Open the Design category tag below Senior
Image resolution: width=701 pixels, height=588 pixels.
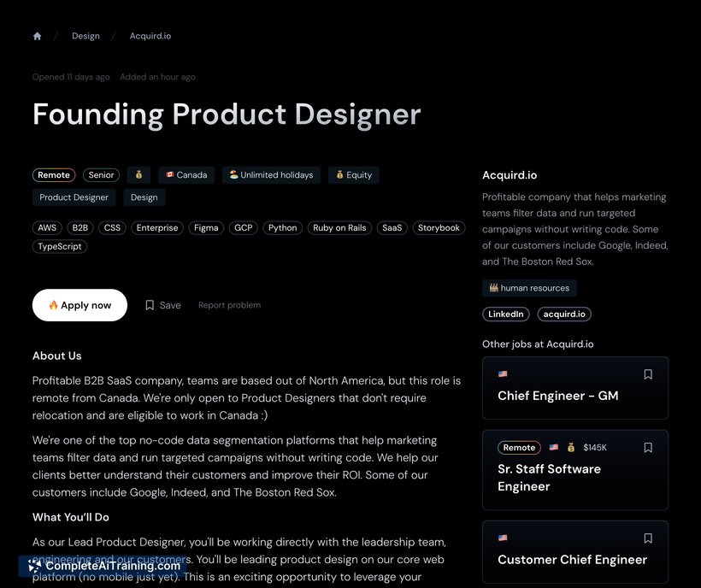[144, 197]
